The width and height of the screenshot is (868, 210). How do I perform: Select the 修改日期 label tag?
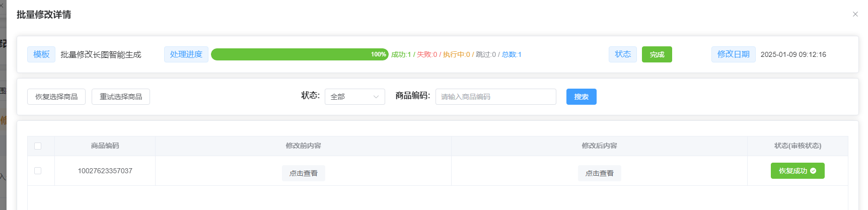(733, 54)
